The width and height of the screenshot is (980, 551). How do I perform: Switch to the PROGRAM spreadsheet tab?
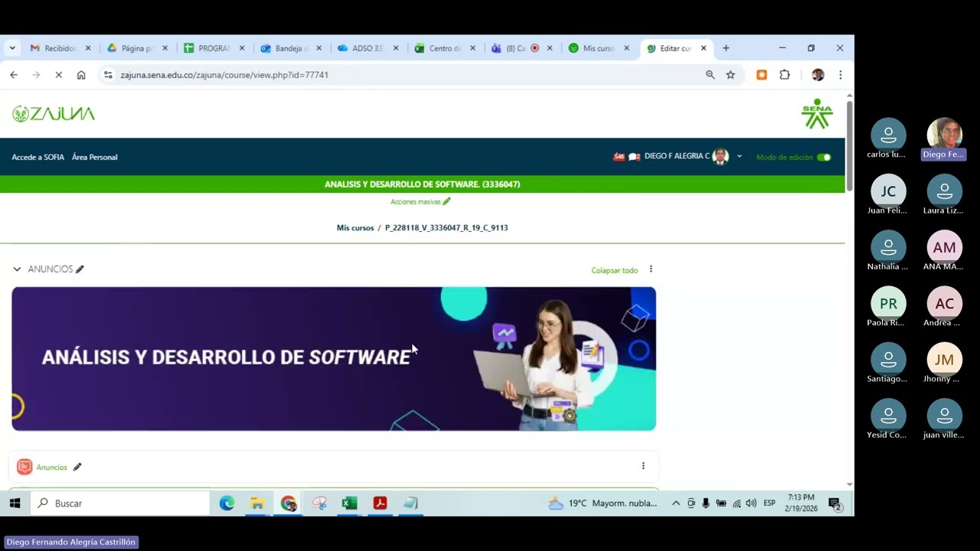(214, 48)
